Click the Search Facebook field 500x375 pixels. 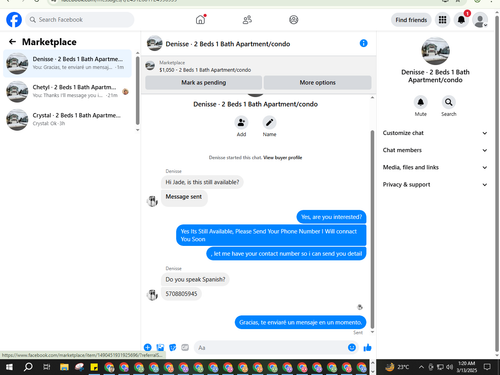[x=80, y=20]
